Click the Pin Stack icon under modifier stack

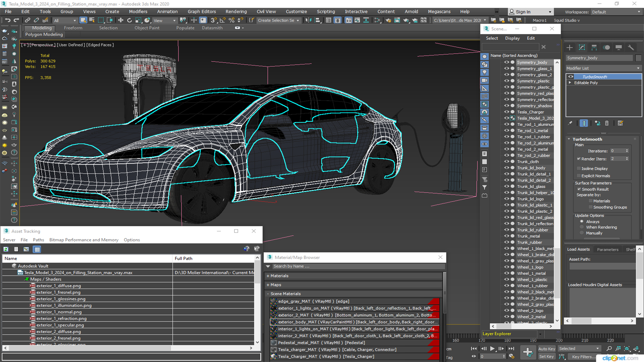click(x=570, y=123)
